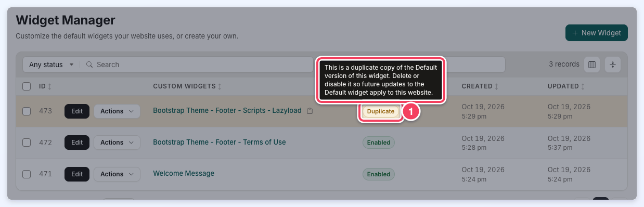
Task: Check the box for widget 472
Action: click(x=27, y=143)
